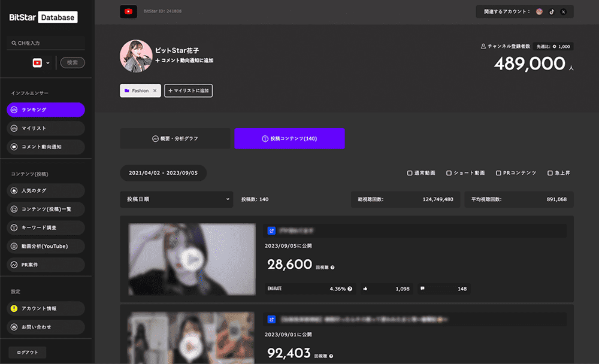Toggle the 通常動画 checkbox
599x364 pixels.
coord(410,173)
